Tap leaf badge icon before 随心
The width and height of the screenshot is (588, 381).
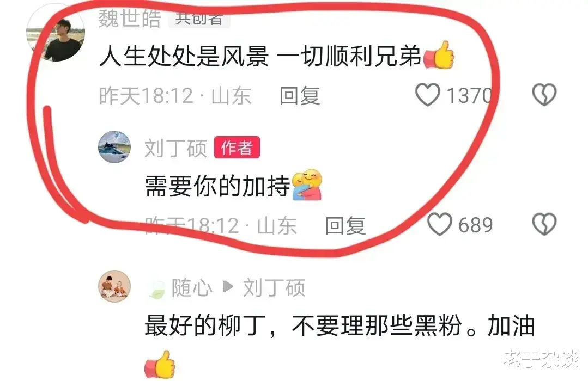click(156, 290)
